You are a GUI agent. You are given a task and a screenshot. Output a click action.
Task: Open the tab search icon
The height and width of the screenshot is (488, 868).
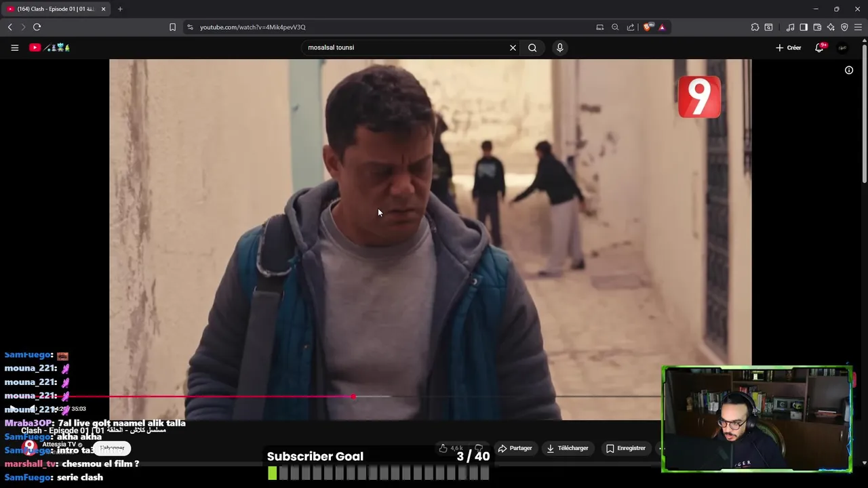[x=768, y=27]
